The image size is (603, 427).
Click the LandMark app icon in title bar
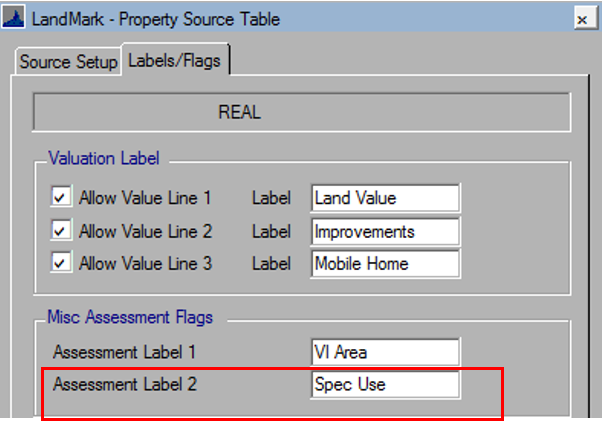(15, 18)
